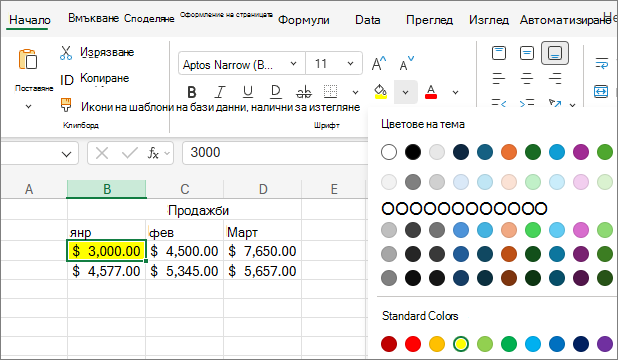Pick orange theme color swatch

click(509, 152)
